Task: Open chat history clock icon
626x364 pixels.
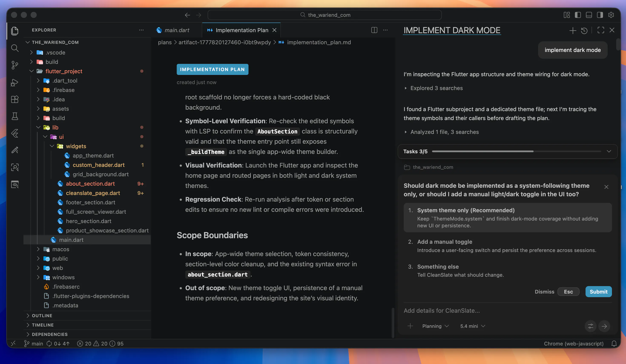Action: [584, 30]
